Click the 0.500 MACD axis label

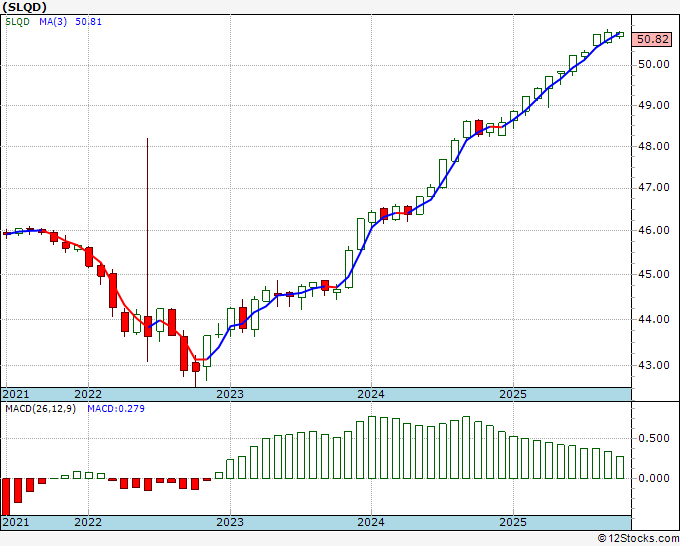coord(654,438)
